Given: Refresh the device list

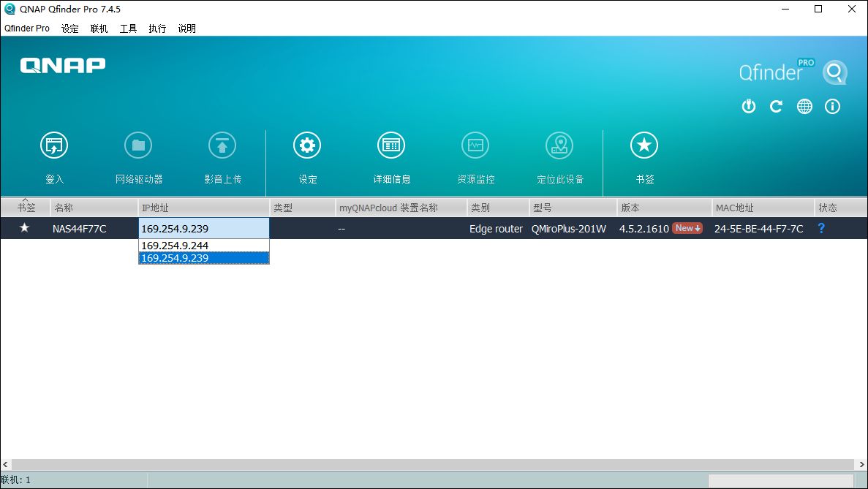Looking at the screenshot, I should 776,106.
